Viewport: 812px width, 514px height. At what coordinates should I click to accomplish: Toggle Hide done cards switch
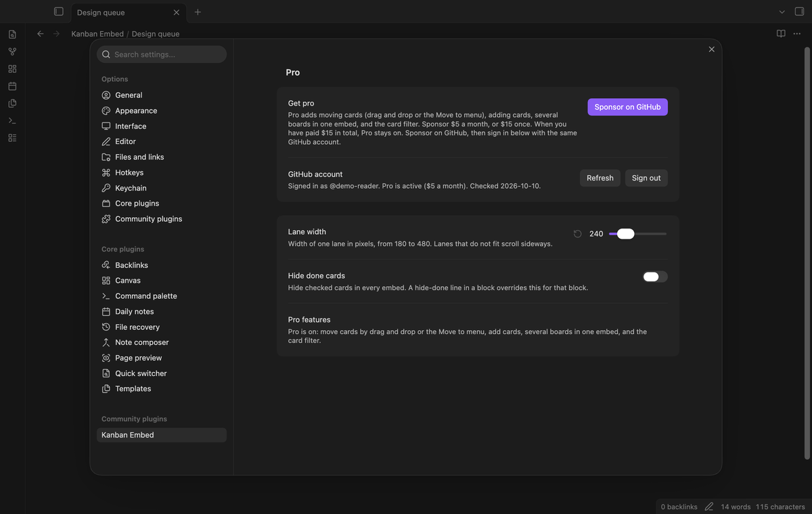[655, 277]
